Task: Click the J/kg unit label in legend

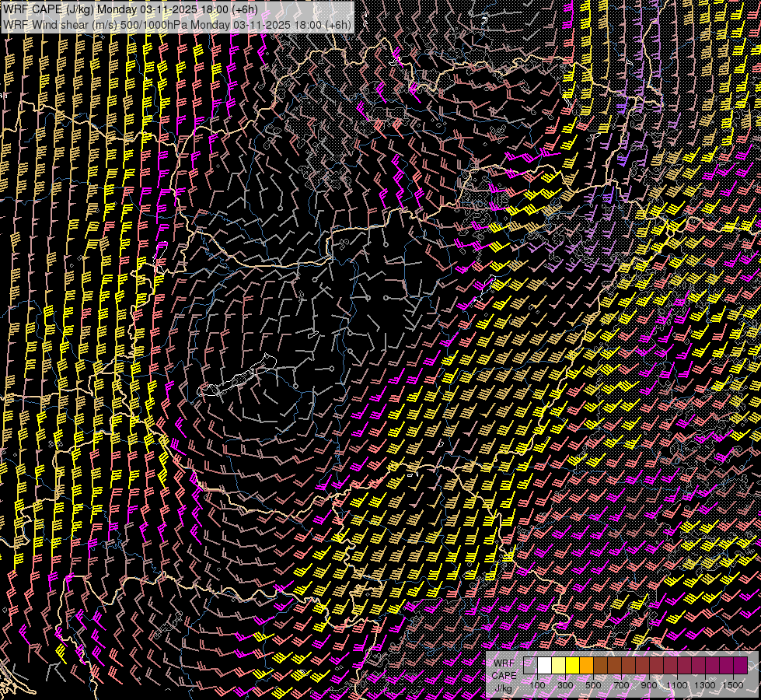Action: [503, 688]
